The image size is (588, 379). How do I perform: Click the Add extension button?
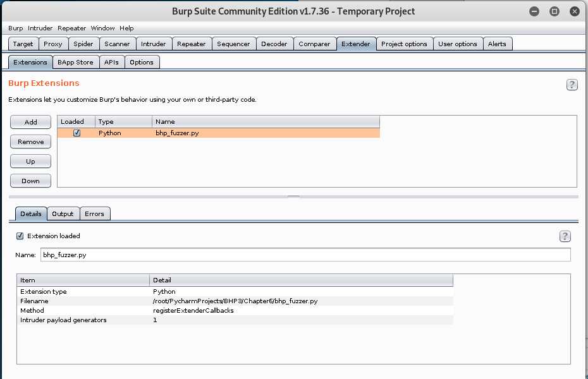coord(31,122)
